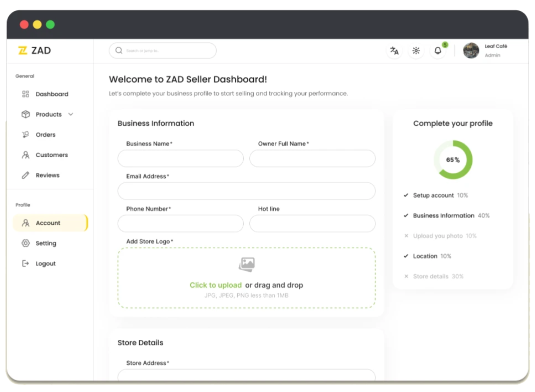Screen dimensions: 535x392
Task: Expand the Products submenu chevron
Action: click(x=71, y=114)
